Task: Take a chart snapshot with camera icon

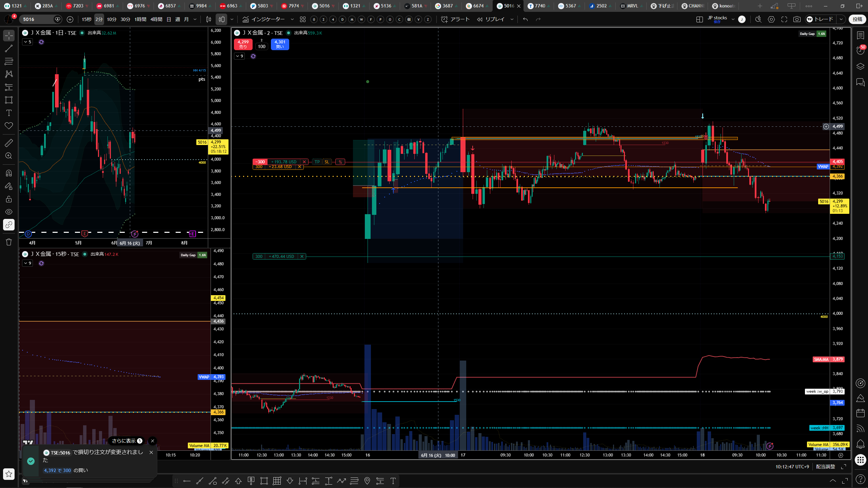Action: click(x=797, y=19)
